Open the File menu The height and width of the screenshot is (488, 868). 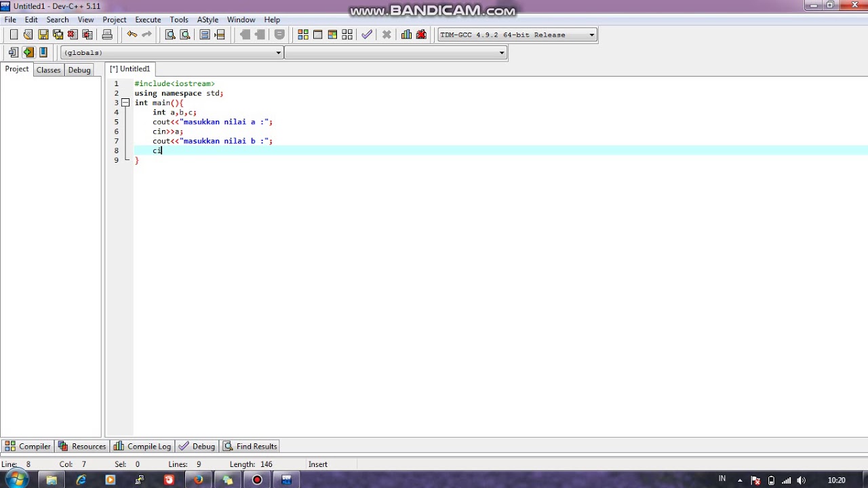10,20
